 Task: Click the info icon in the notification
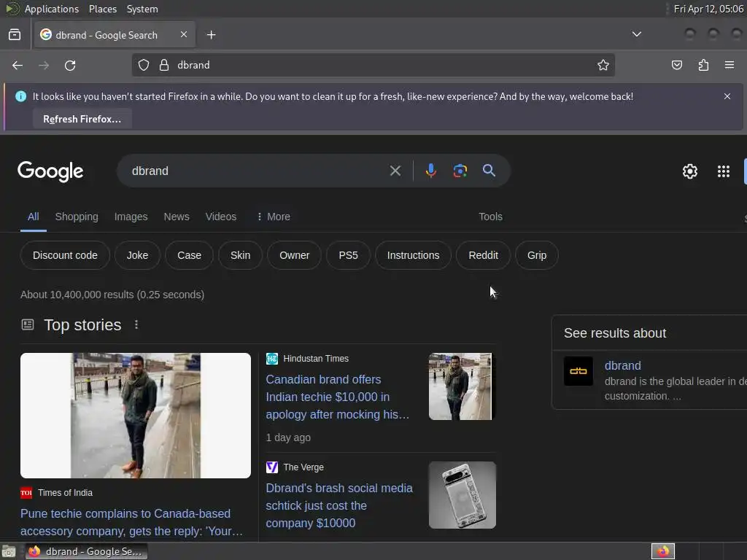tap(21, 96)
